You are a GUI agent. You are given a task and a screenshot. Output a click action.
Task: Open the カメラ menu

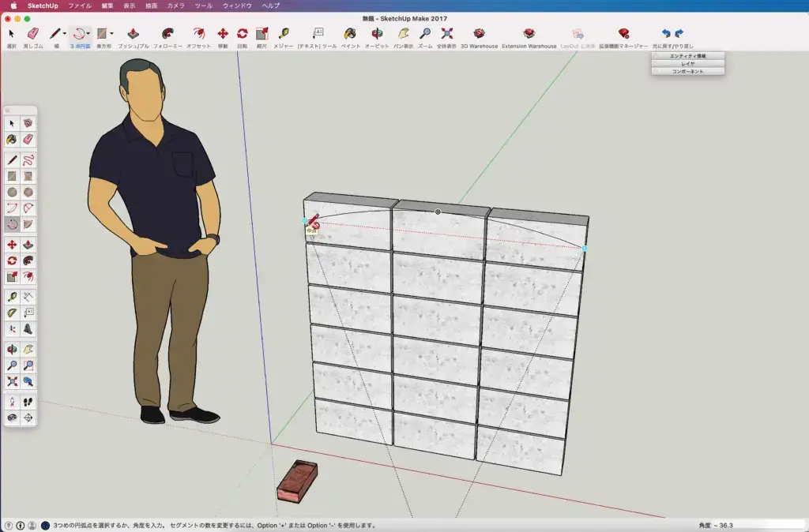pyautogui.click(x=176, y=6)
